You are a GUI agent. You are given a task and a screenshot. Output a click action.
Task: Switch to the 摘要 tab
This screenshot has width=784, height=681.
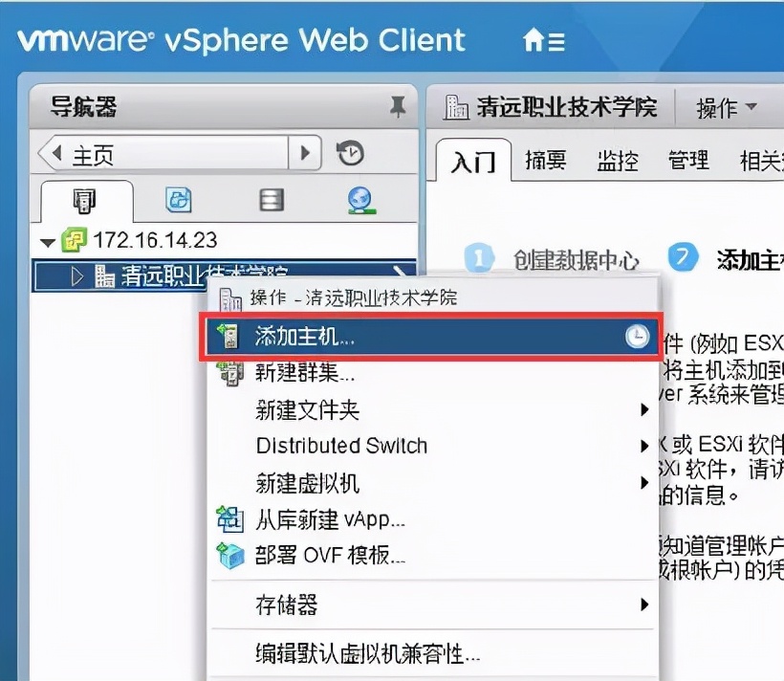545,161
